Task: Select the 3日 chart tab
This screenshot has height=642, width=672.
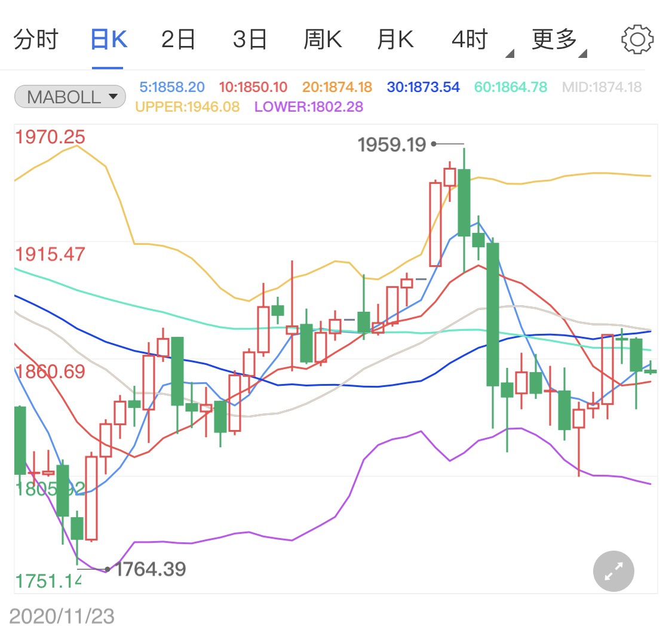Action: point(250,40)
